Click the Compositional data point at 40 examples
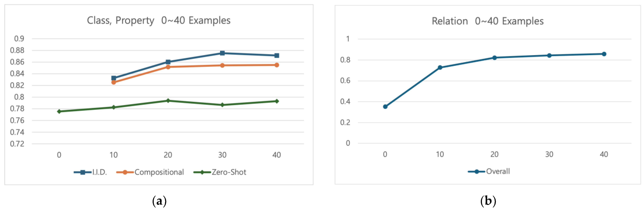Image resolution: width=644 pixels, height=211 pixels. pos(277,65)
